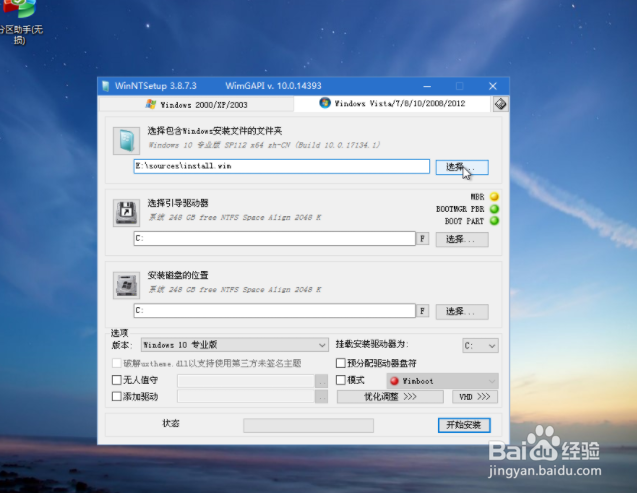
Task: Click the install drive C: input field
Action: point(275,311)
